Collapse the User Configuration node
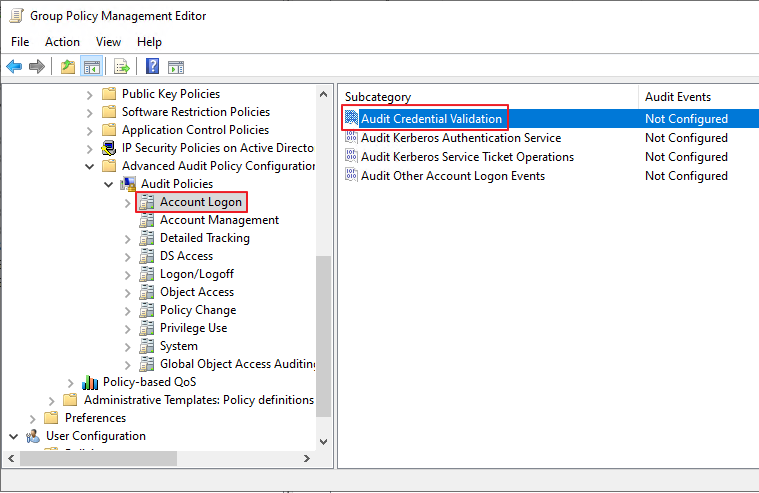 click(14, 437)
